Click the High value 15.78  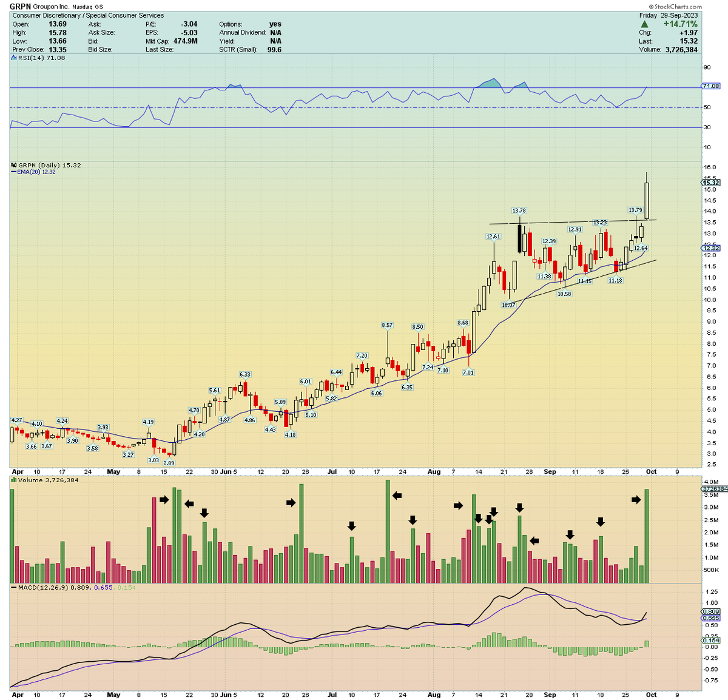58,33
